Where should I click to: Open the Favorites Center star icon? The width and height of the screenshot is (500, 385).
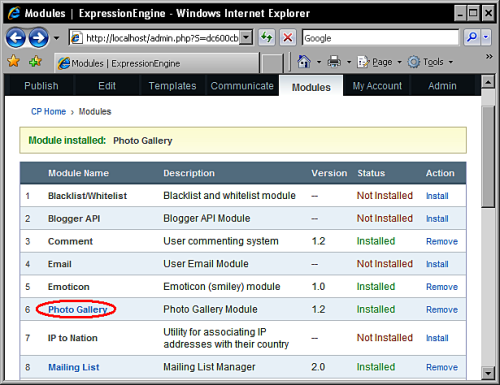tap(14, 61)
